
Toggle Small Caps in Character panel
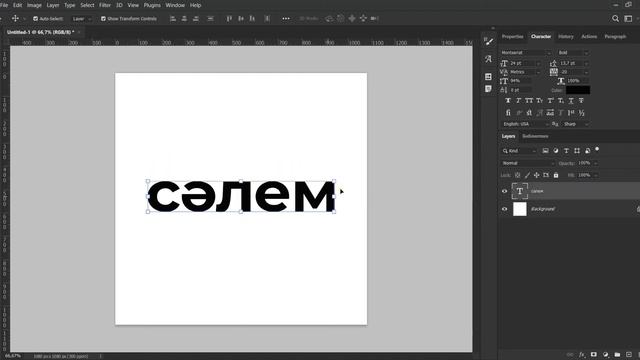tap(540, 100)
